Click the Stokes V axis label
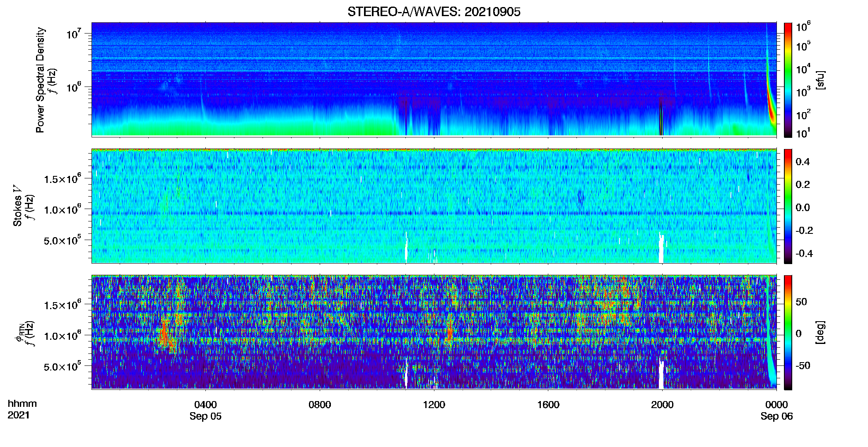Screen dimensions: 868x447 tap(18, 205)
